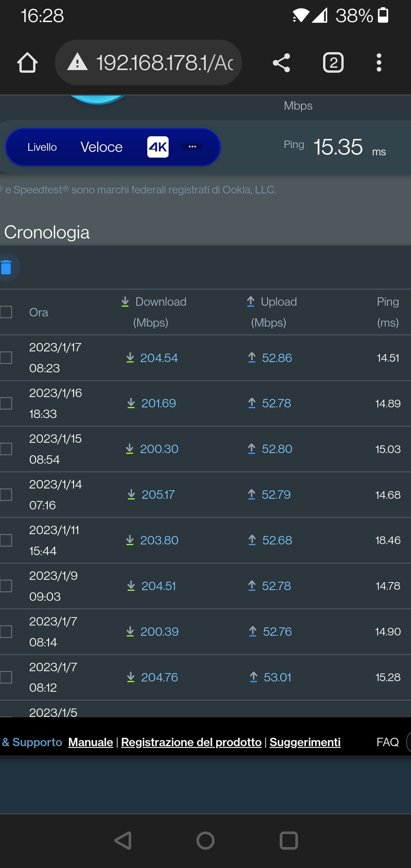
Task: Select the 2023/1/14 07:16 entry checkbox
Action: 6,495
